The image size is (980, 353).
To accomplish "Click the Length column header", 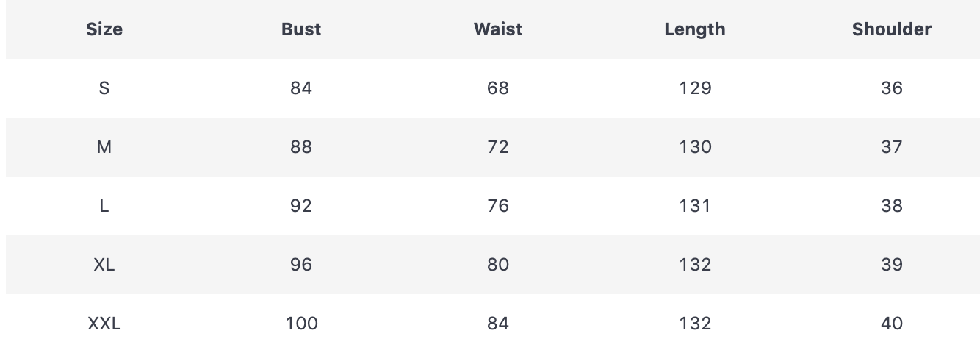I will (695, 29).
